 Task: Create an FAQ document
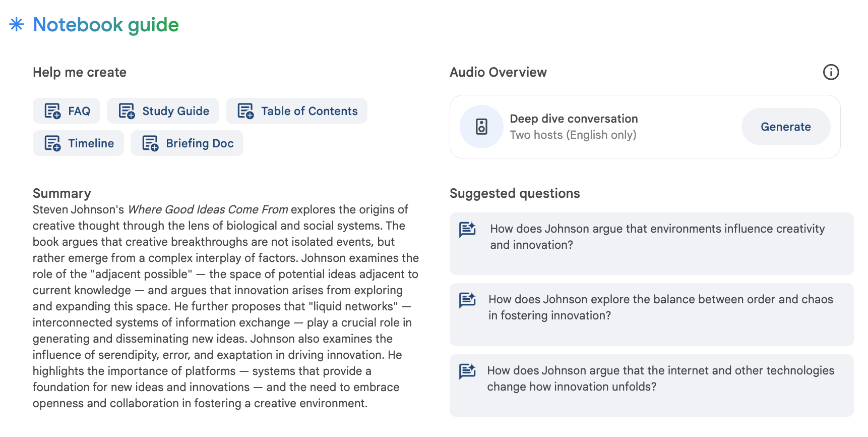67,111
